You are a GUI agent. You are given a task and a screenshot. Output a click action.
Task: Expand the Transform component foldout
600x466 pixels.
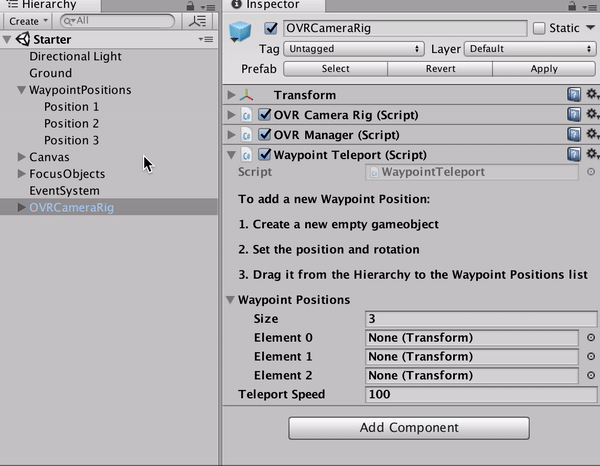(231, 95)
